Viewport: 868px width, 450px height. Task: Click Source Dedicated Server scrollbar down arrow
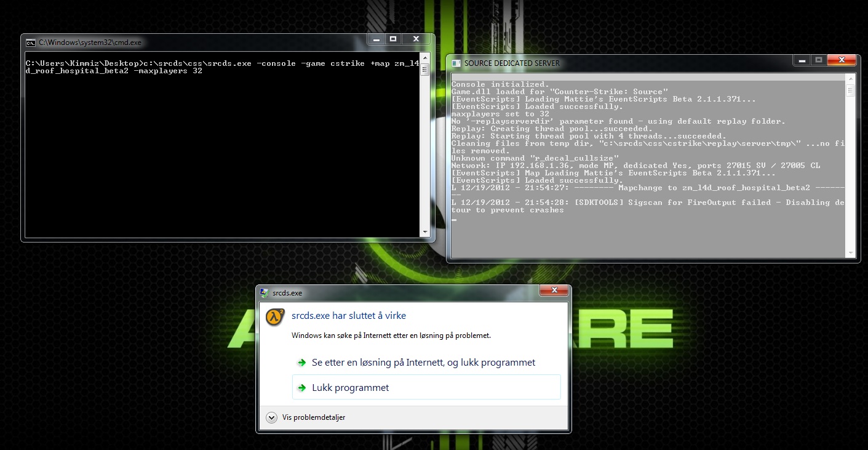pos(851,252)
